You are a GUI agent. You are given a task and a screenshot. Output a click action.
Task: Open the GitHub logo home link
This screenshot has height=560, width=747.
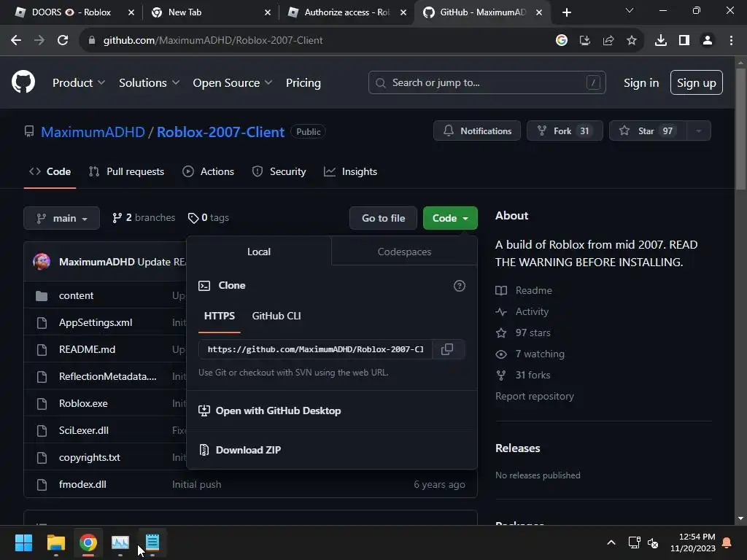tap(23, 82)
